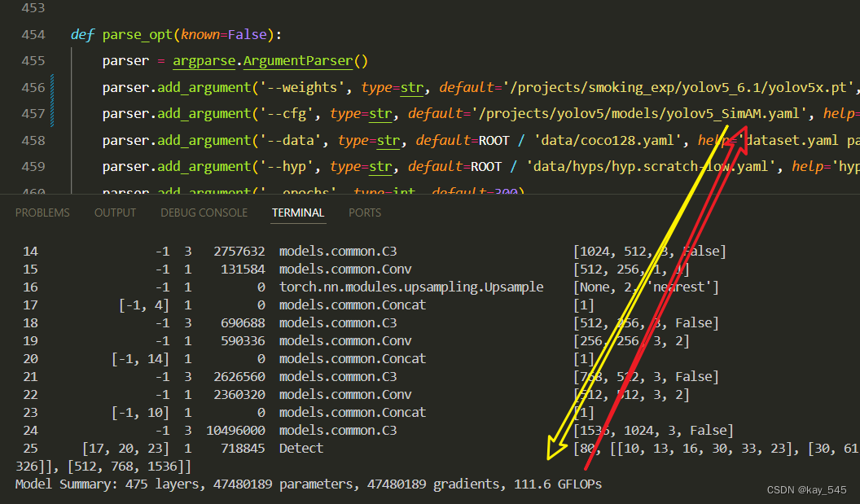Switch to the OUTPUT tab
This screenshot has height=504, width=860.
115,213
